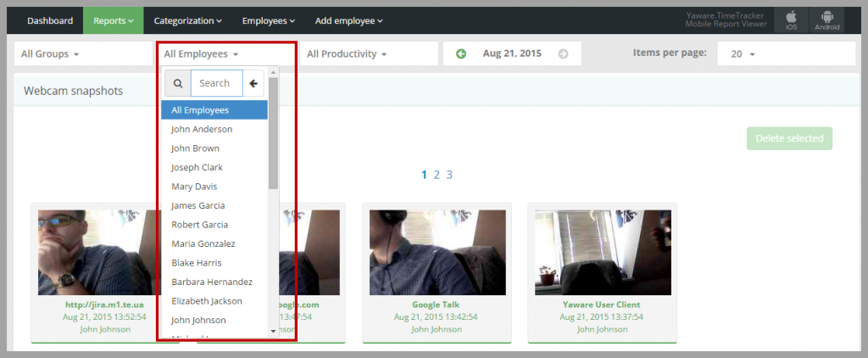Select All Employees in the list

click(214, 109)
